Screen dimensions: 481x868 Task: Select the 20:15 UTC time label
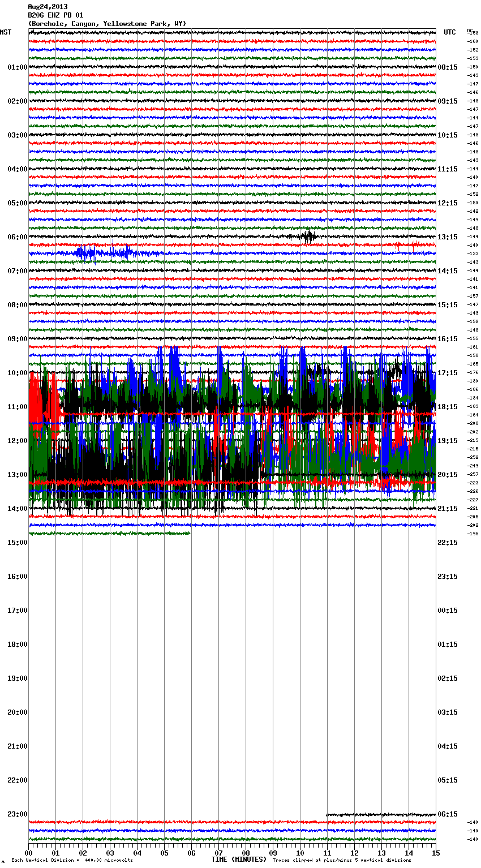(448, 475)
